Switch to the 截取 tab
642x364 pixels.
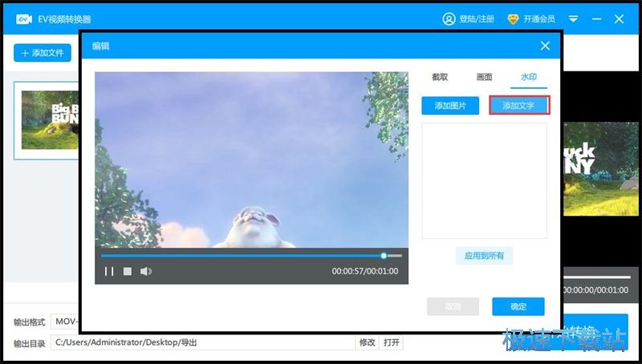click(x=440, y=77)
